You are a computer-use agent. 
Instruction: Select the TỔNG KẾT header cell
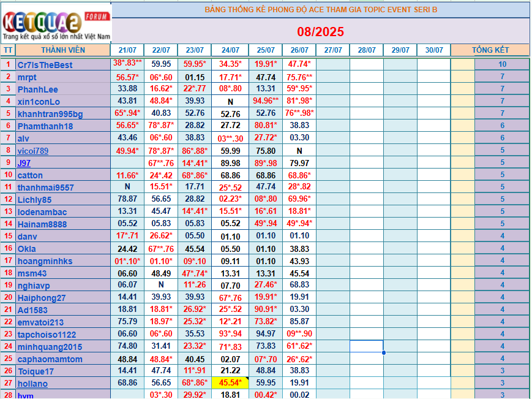[x=490, y=50]
